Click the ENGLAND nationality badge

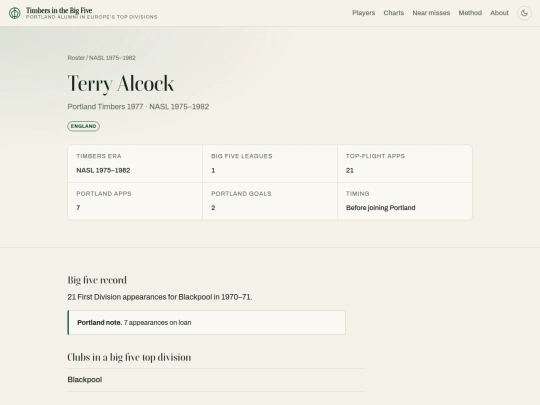click(83, 126)
